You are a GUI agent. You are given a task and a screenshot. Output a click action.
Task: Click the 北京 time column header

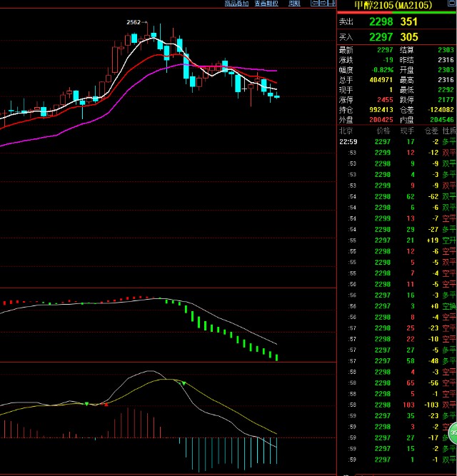pyautogui.click(x=346, y=131)
